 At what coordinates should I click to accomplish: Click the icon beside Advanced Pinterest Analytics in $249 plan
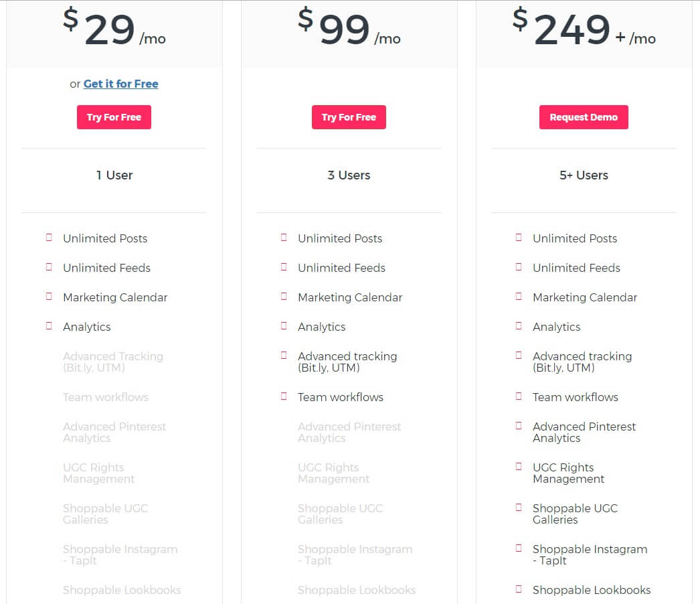[519, 426]
